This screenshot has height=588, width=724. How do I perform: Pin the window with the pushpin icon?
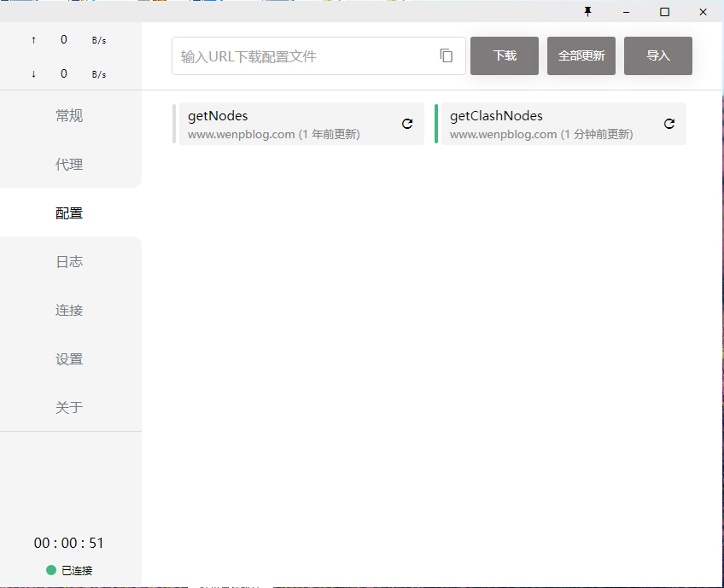point(587,12)
